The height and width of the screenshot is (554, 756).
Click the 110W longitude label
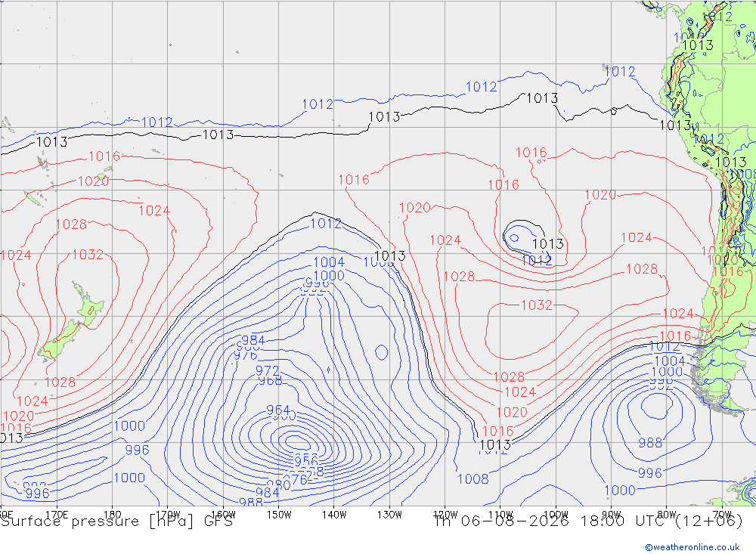500,515
